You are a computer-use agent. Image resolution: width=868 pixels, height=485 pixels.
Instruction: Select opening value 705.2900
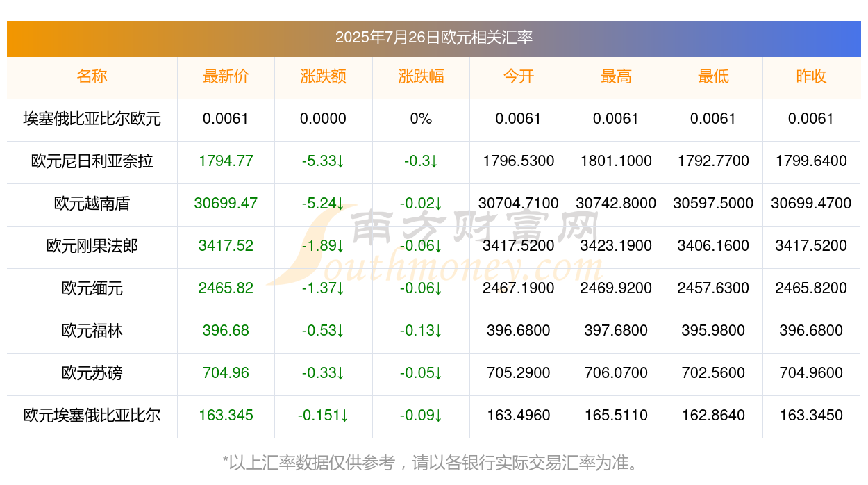pyautogui.click(x=519, y=373)
